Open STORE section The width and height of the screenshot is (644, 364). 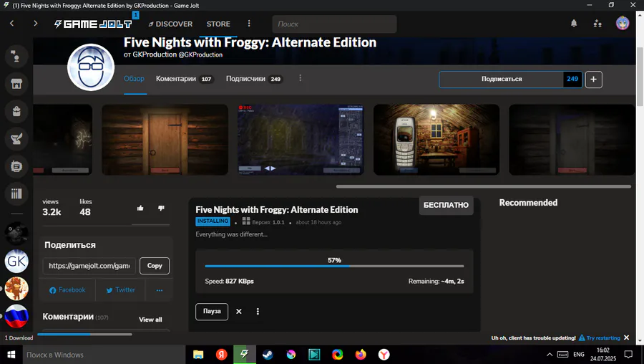(x=218, y=24)
